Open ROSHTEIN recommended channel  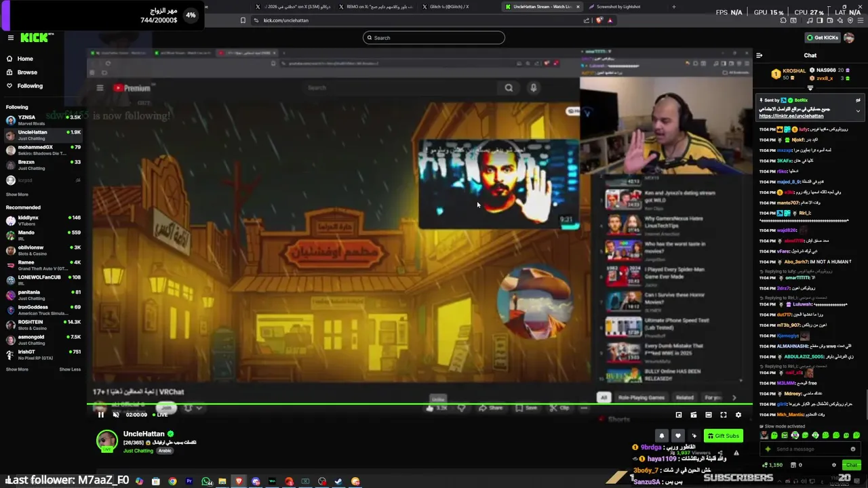pyautogui.click(x=42, y=325)
